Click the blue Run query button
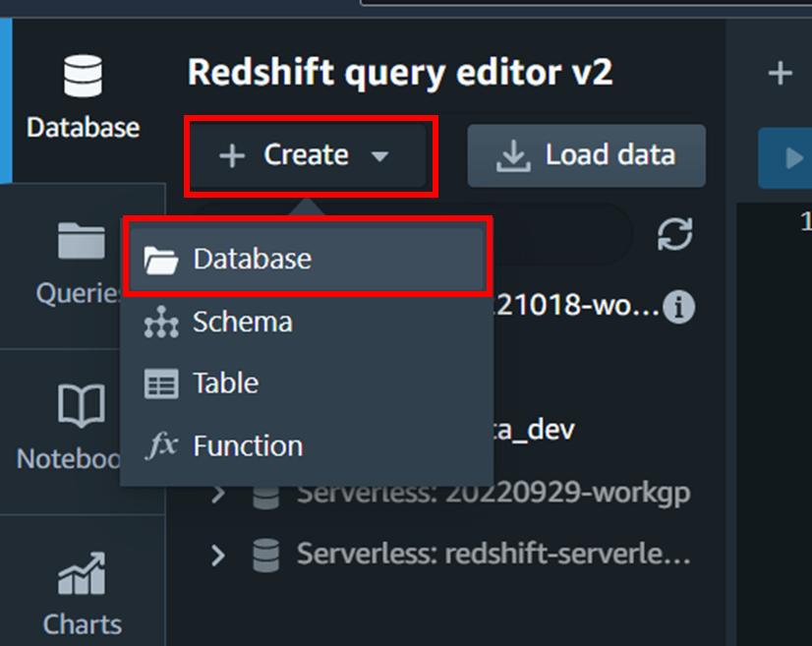The height and width of the screenshot is (646, 812). tap(787, 158)
